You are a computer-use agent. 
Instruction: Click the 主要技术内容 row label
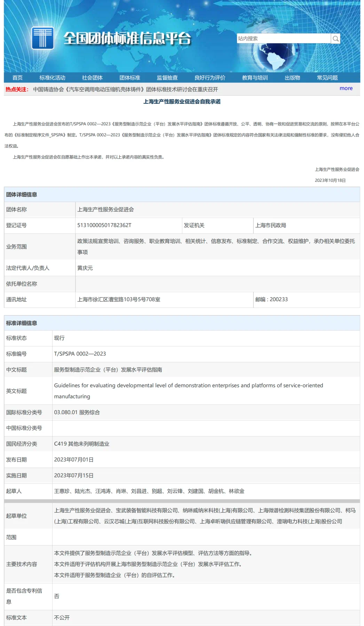22,564
